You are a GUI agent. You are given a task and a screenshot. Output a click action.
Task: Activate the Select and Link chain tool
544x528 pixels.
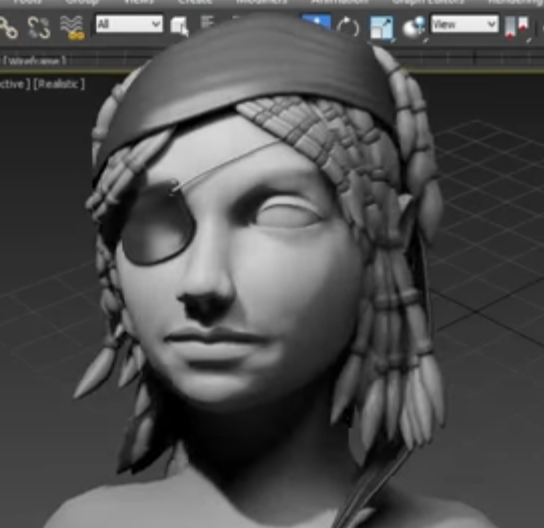(8, 28)
